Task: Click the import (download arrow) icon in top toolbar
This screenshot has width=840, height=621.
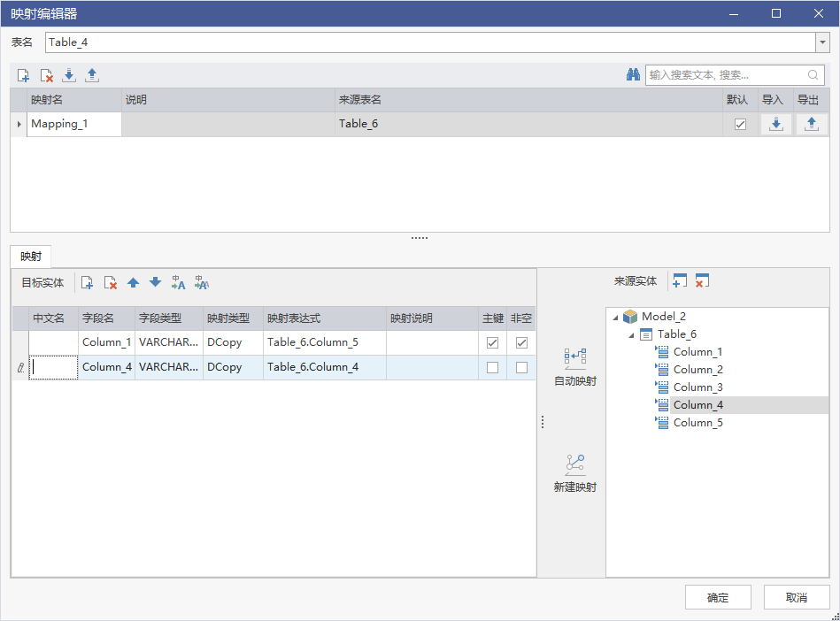Action: (x=69, y=75)
